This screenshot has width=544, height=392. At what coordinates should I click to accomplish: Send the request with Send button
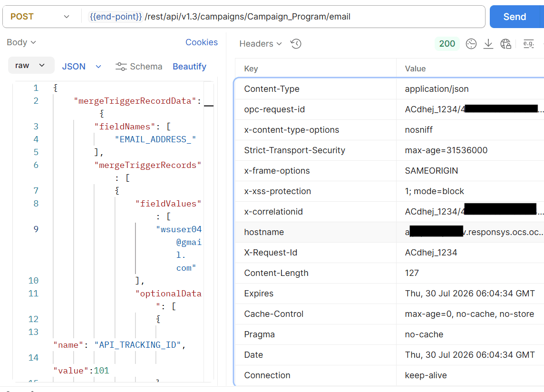pos(515,17)
